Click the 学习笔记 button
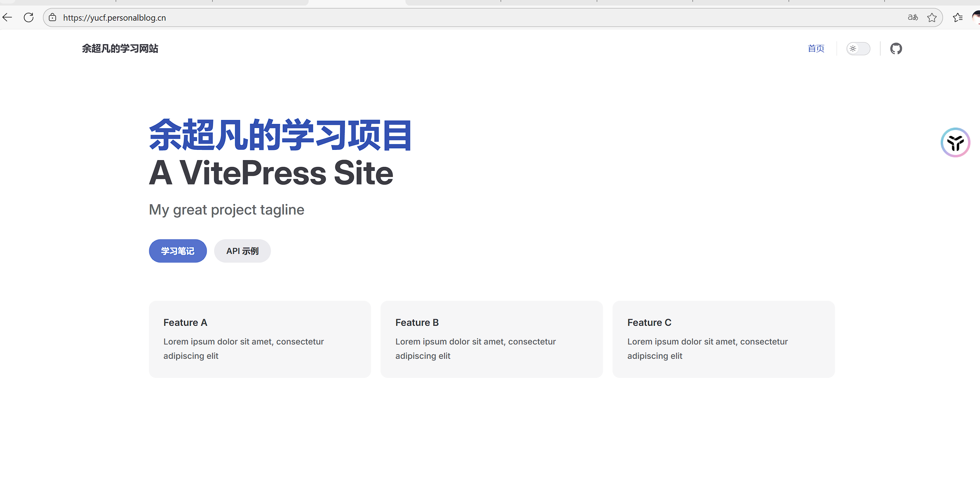The width and height of the screenshot is (980, 482). pyautogui.click(x=178, y=251)
